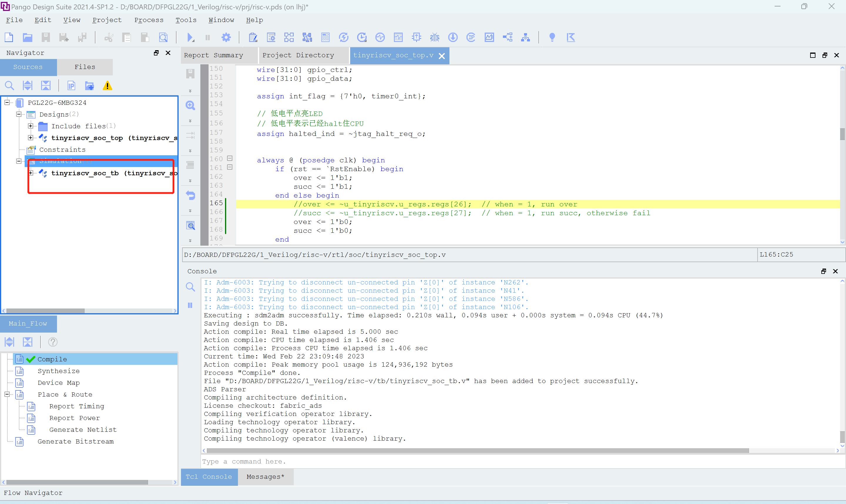Select tinyriscv_soc_tb simulation item

(114, 173)
